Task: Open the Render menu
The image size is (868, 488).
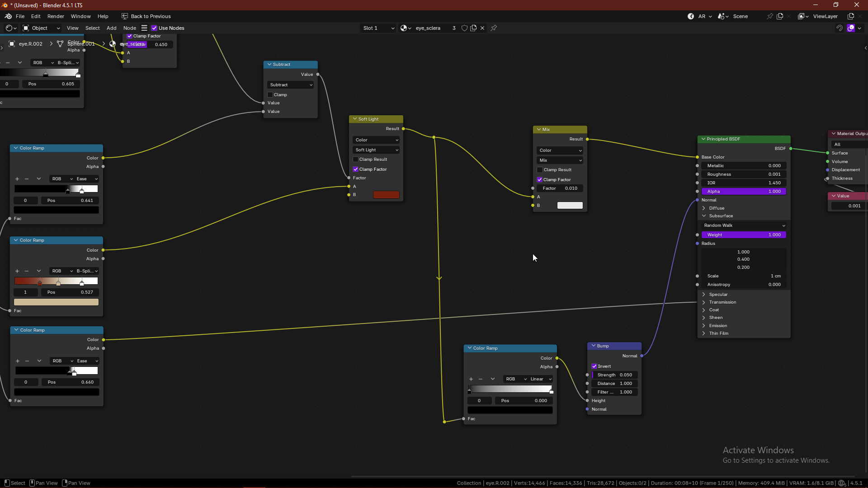Action: click(x=56, y=16)
